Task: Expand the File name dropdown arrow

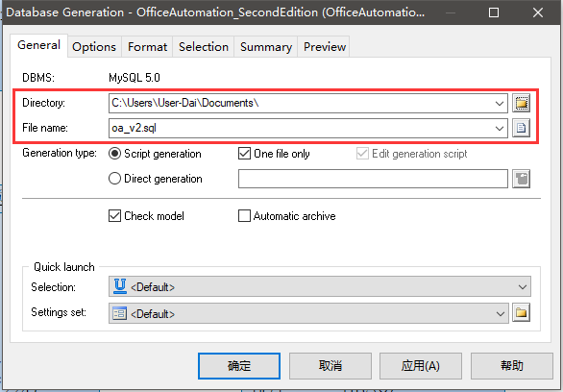Action: [x=499, y=128]
